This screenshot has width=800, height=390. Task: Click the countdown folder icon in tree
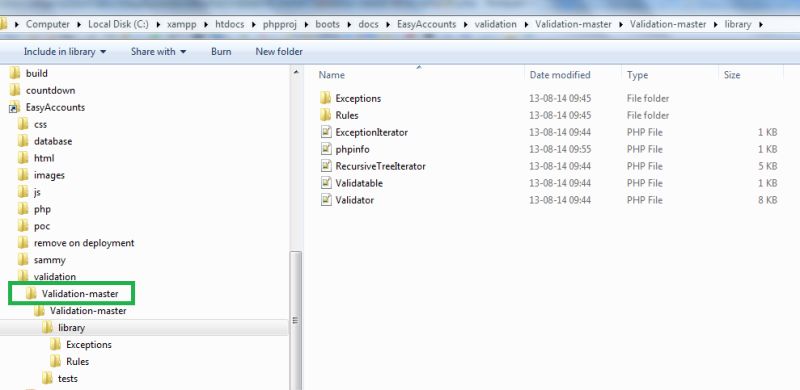coord(15,90)
